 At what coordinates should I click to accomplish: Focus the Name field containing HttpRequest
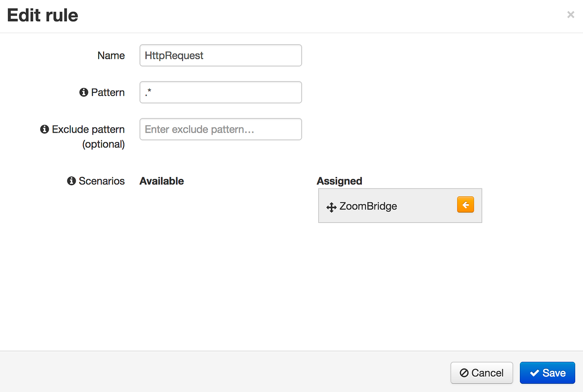click(221, 55)
